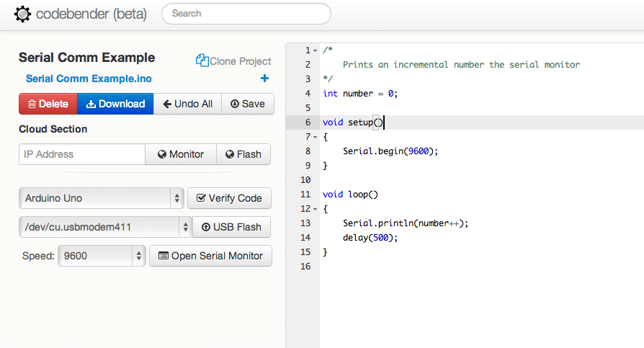Open the Speed 9600 dropdown

tap(102, 256)
